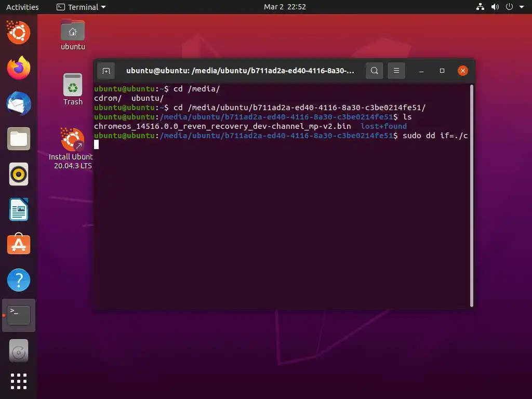Select the Install Ubuntu 20.04.3 LTS desktop icon

point(71,148)
